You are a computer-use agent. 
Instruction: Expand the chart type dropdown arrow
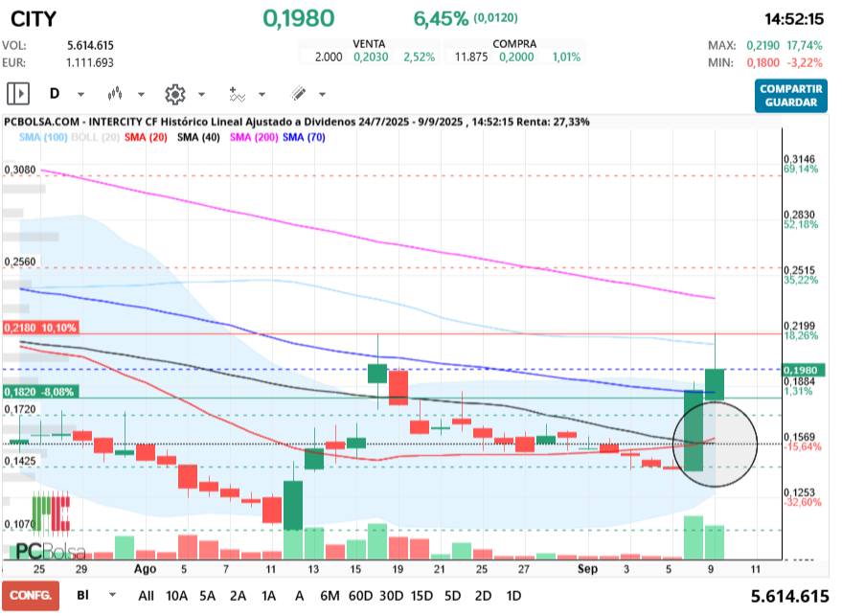click(141, 95)
